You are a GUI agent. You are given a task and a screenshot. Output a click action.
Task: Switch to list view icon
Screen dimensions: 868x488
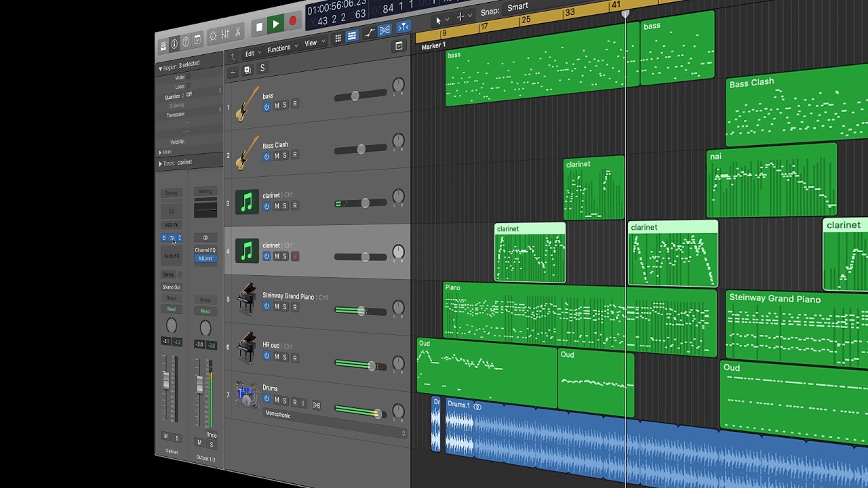[351, 36]
